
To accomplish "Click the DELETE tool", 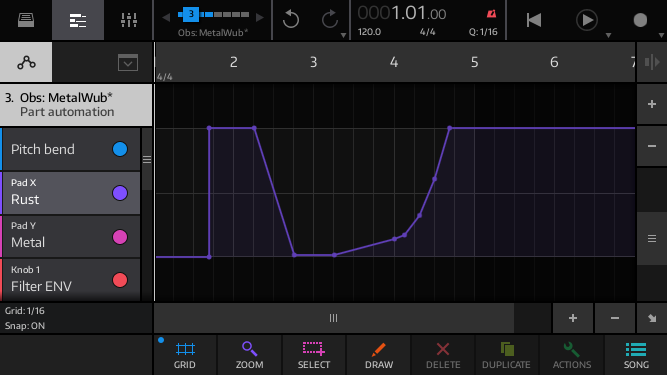I will (x=443, y=355).
